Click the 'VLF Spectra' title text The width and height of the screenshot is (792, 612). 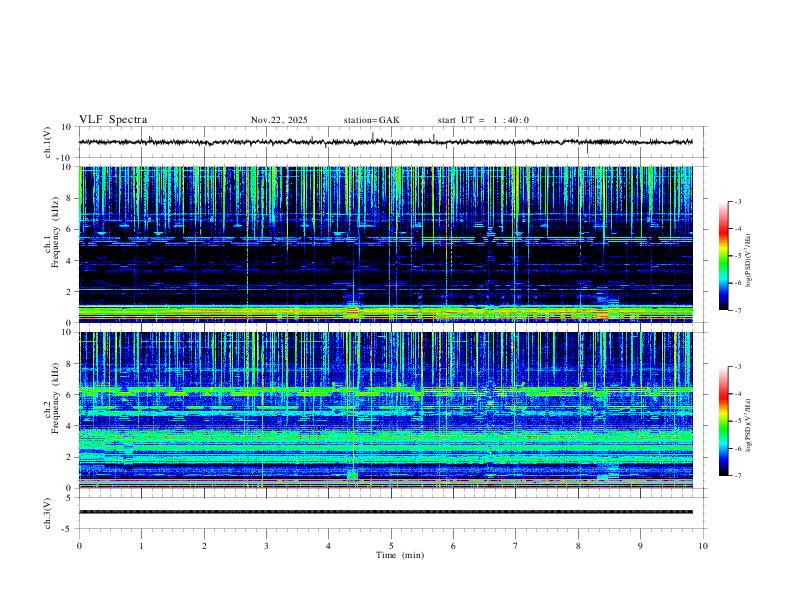point(113,120)
